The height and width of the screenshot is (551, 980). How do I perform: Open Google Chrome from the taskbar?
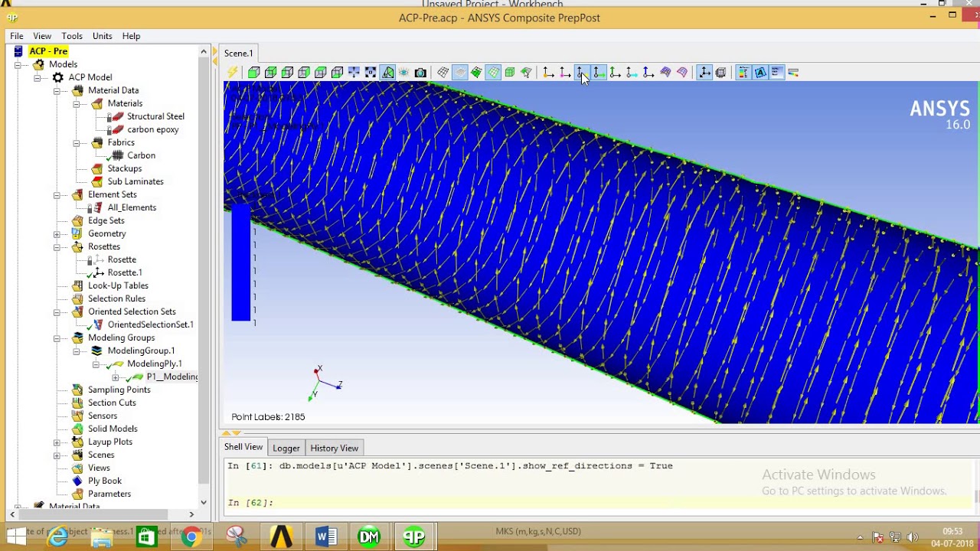pyautogui.click(x=191, y=537)
